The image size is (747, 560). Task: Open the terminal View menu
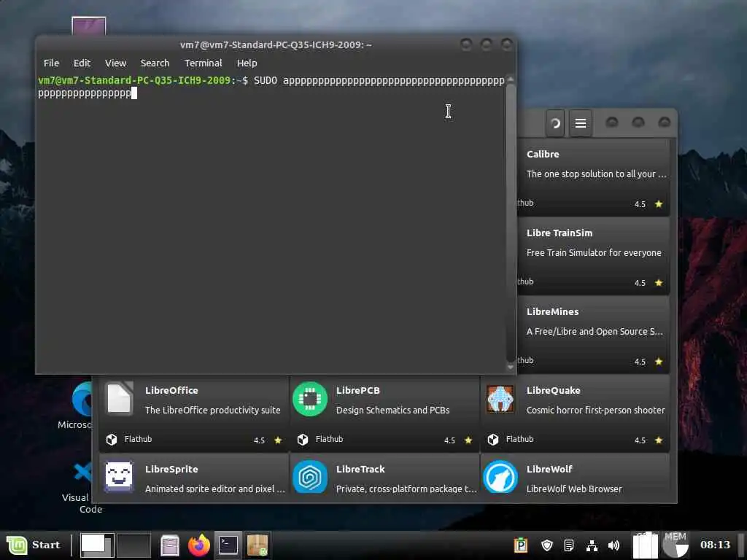(115, 63)
